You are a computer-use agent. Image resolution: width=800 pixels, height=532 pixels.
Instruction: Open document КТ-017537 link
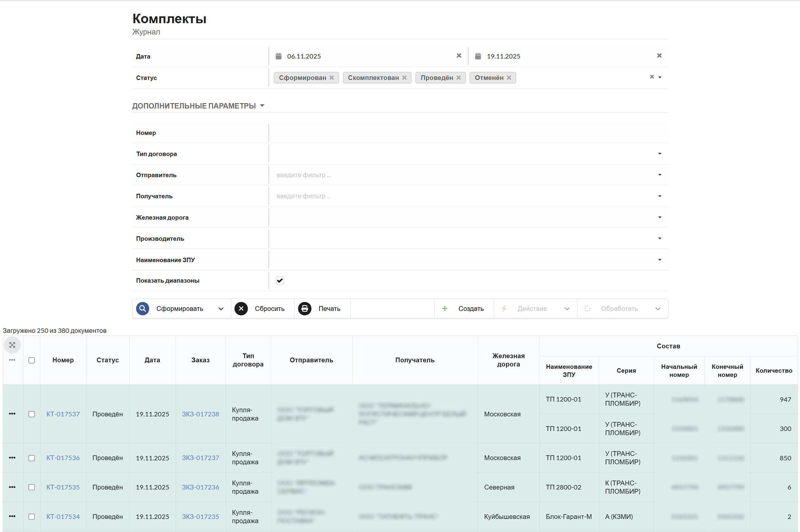63,414
